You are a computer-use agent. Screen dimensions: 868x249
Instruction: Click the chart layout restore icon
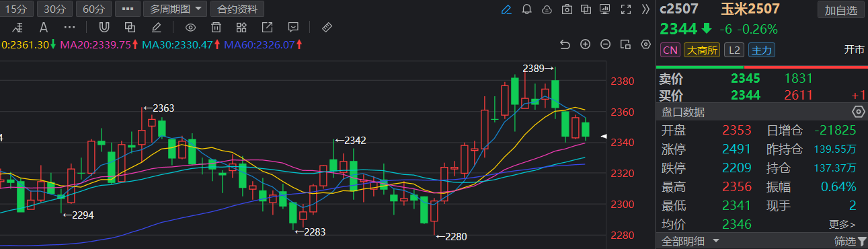[626, 44]
